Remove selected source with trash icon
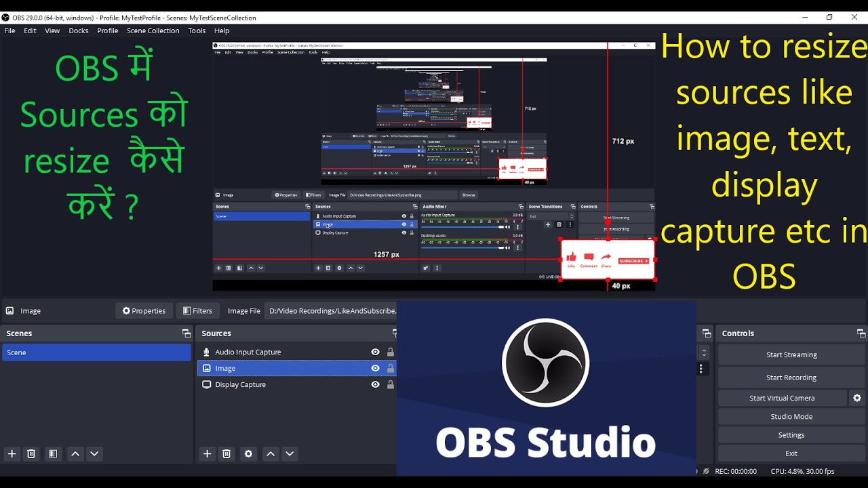Image resolution: width=868 pixels, height=488 pixels. 226,453
